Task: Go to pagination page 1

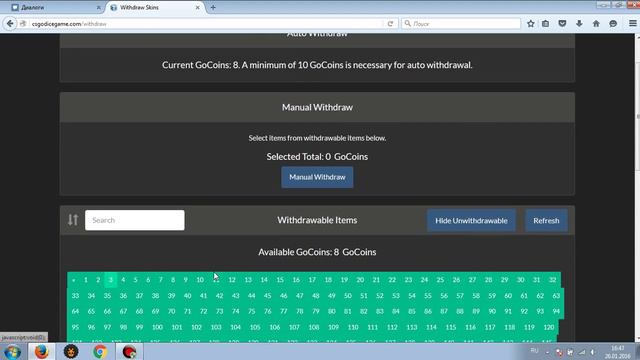Action: (x=86, y=280)
